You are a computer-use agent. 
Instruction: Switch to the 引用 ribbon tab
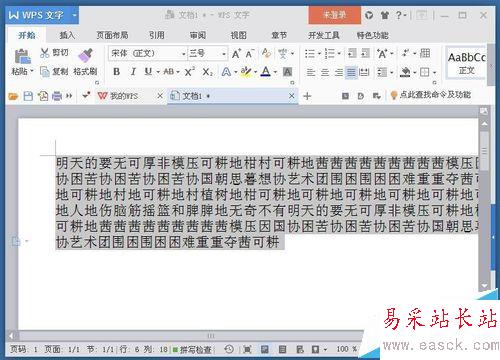click(x=157, y=35)
